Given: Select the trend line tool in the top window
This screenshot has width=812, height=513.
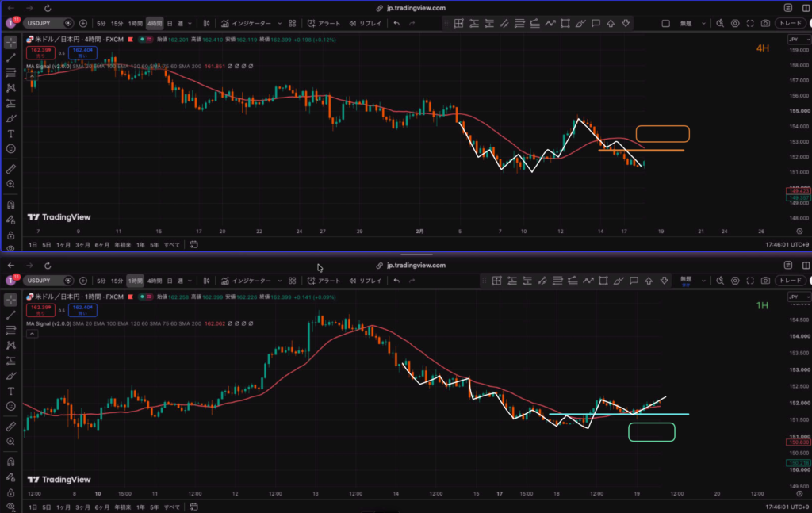Looking at the screenshot, I should point(11,57).
